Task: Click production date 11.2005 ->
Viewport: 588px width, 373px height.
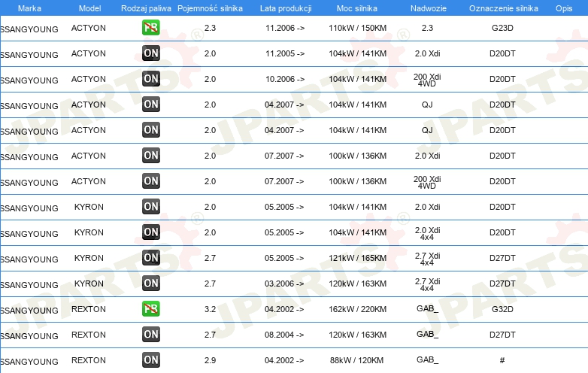Action: click(285, 53)
